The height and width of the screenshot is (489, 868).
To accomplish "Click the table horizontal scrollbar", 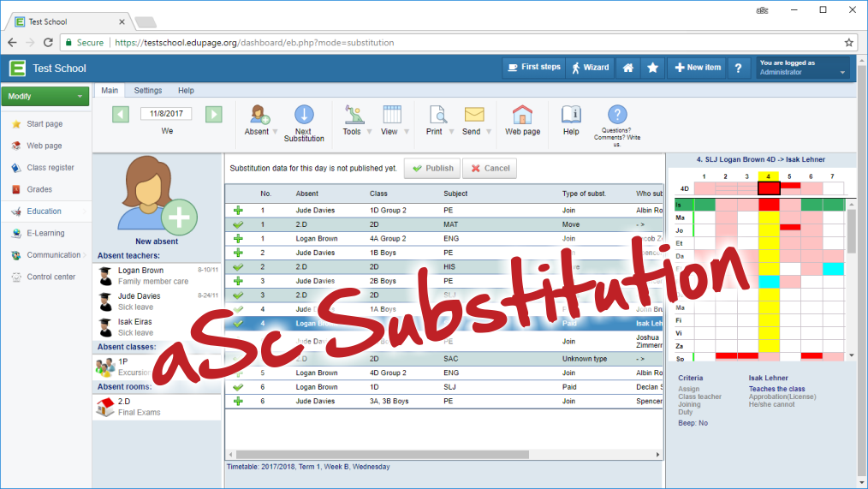I will coord(382,455).
